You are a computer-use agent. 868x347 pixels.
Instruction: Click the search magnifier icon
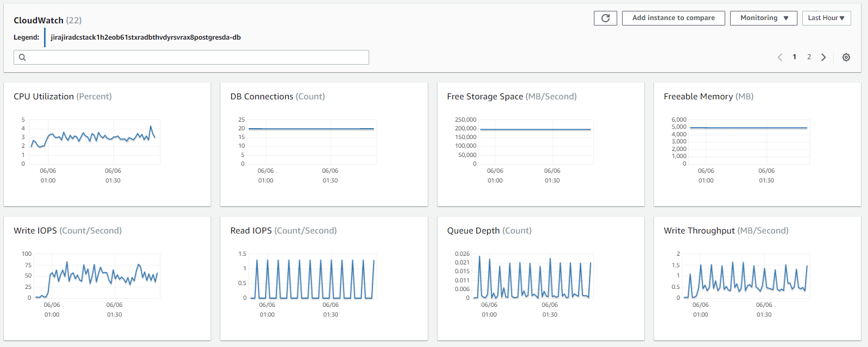click(x=22, y=58)
